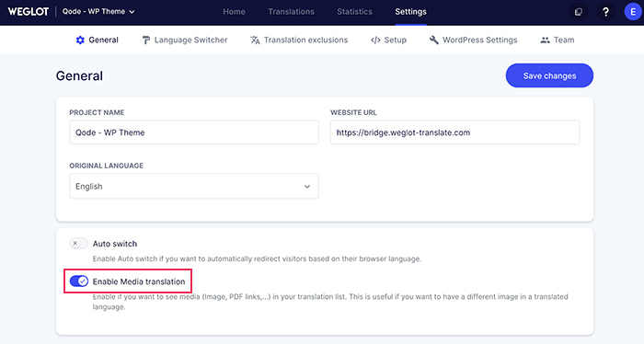This screenshot has width=644, height=344.
Task: Click the Media translation description text
Action: (x=330, y=302)
